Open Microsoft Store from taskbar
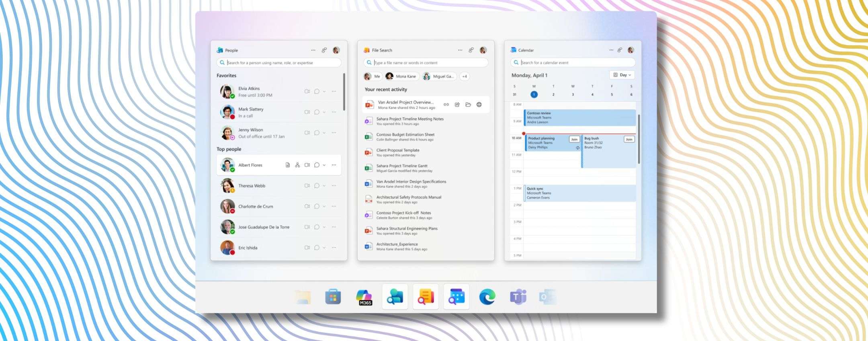 333,297
